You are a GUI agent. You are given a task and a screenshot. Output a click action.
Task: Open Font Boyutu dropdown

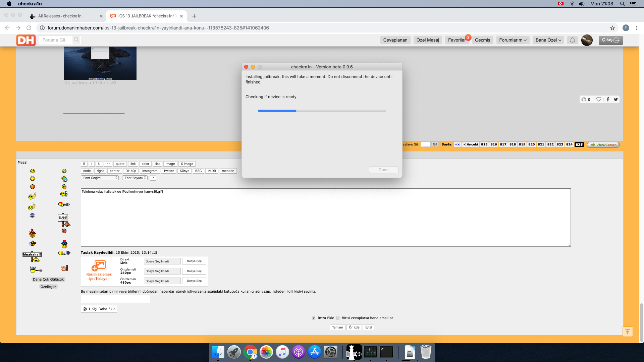pyautogui.click(x=135, y=178)
